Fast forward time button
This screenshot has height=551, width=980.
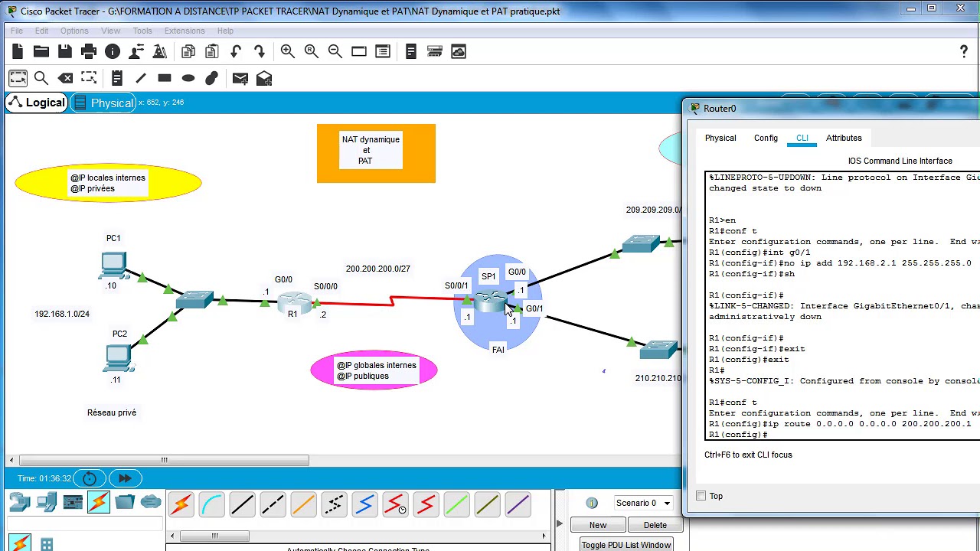[125, 478]
